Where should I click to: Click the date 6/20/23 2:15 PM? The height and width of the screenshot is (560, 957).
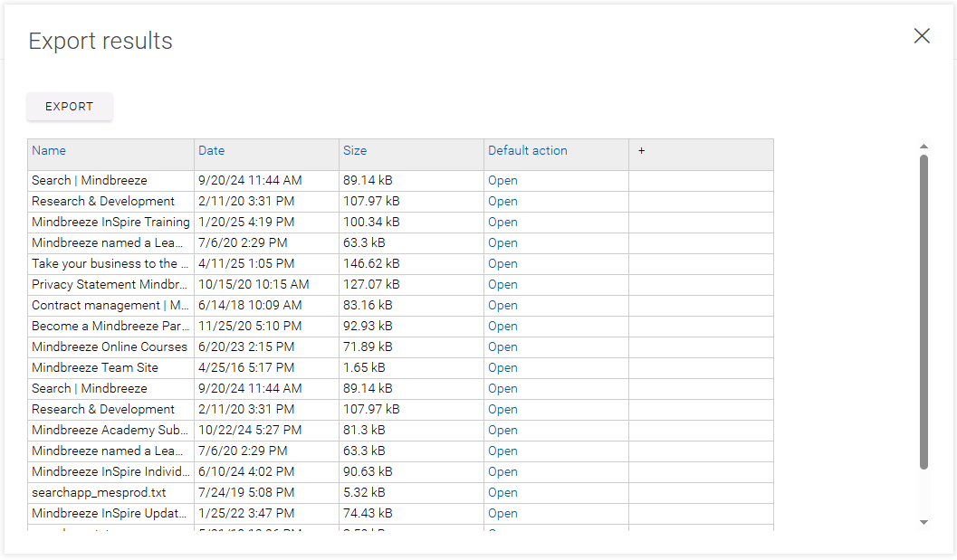click(246, 346)
